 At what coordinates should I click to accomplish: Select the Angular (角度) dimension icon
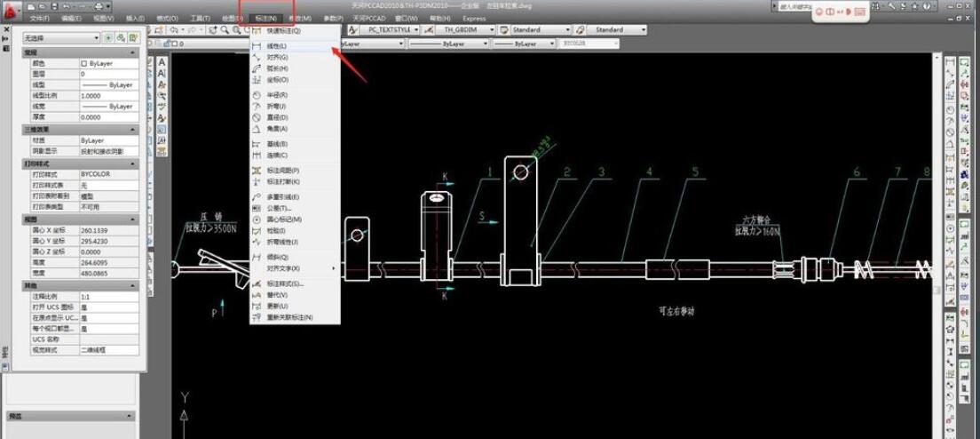[x=257, y=128]
